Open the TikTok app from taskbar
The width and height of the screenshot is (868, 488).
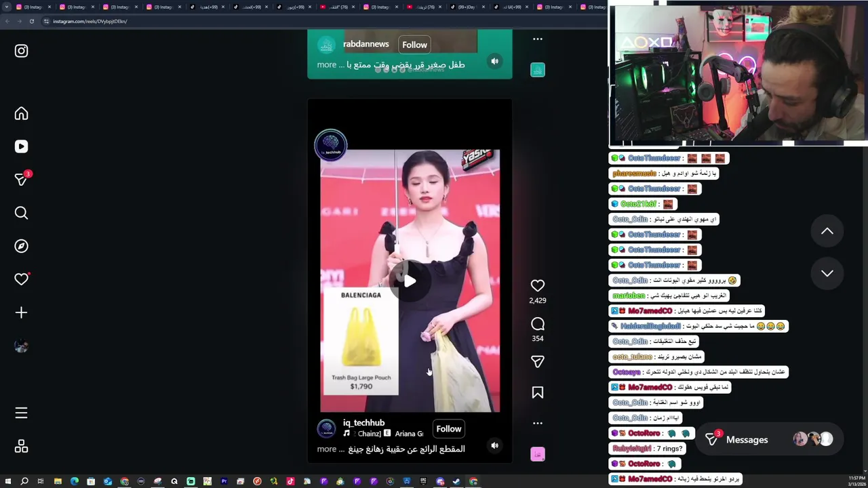pos(290,481)
